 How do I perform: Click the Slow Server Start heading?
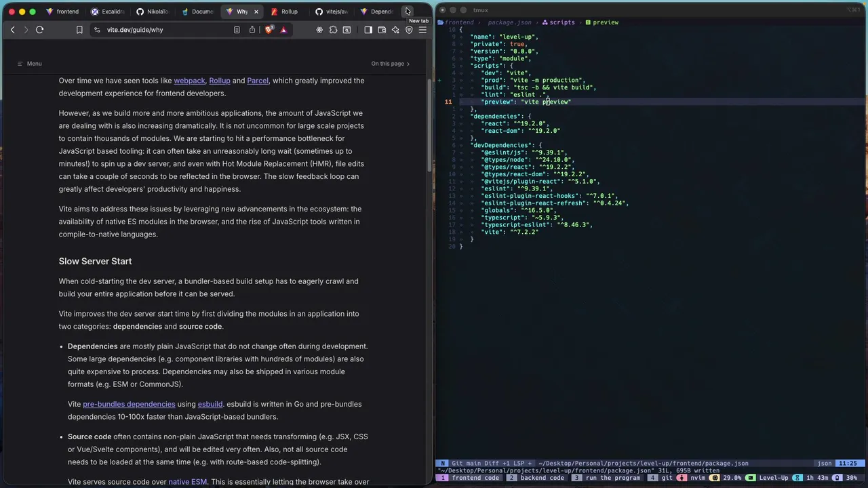[x=95, y=261]
